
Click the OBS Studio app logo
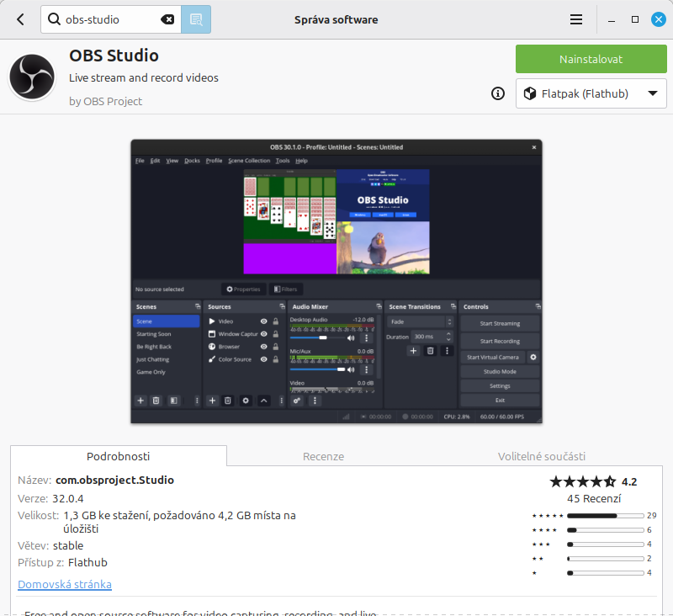[x=32, y=78]
